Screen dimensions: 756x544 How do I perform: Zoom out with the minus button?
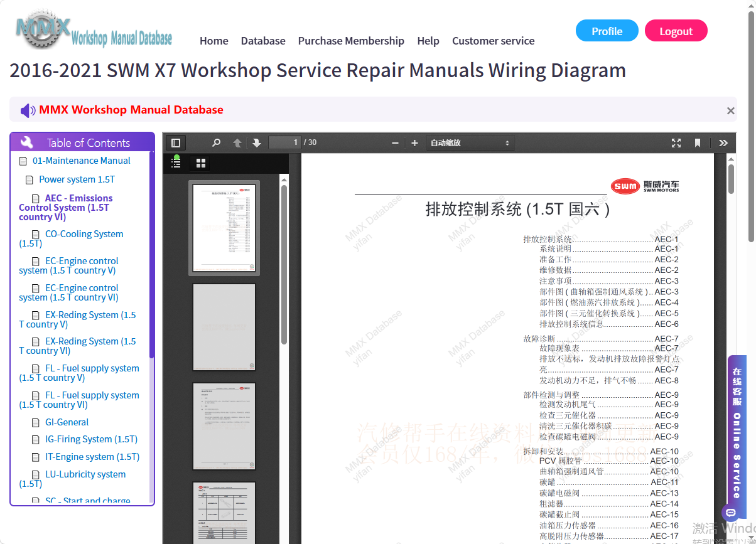[395, 143]
